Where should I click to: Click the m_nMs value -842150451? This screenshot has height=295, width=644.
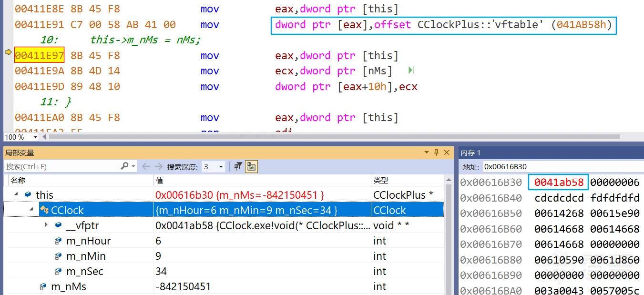click(x=183, y=286)
